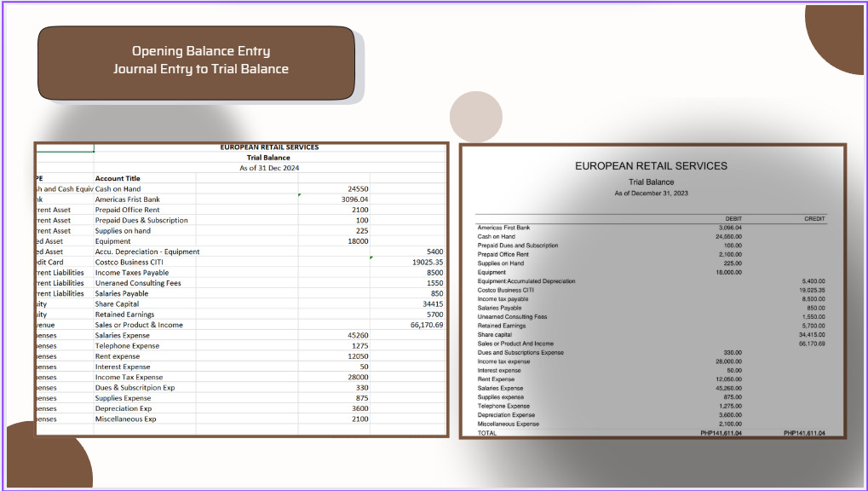Click report amount 34,415.00
This screenshot has width=868, height=491.
click(x=812, y=335)
